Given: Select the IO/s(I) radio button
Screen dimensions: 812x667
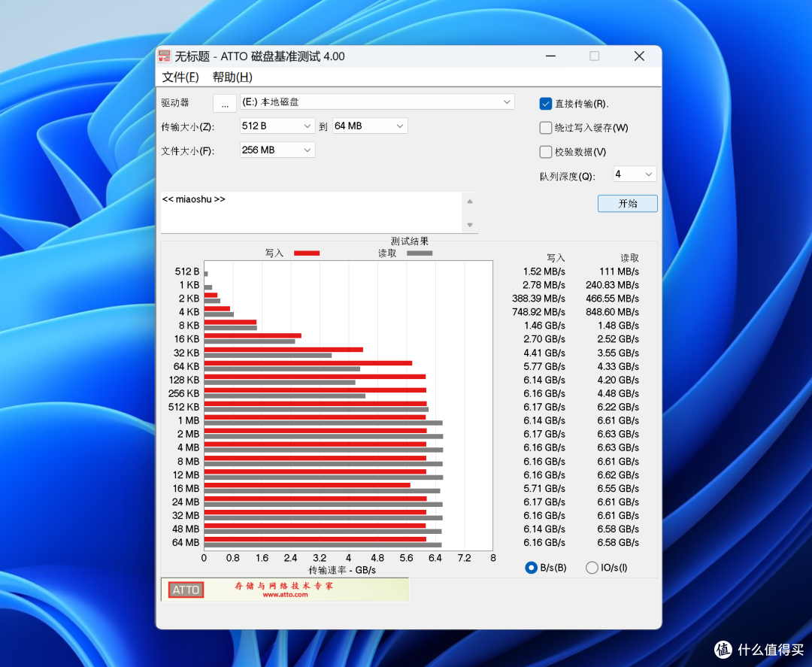Looking at the screenshot, I should point(592,568).
